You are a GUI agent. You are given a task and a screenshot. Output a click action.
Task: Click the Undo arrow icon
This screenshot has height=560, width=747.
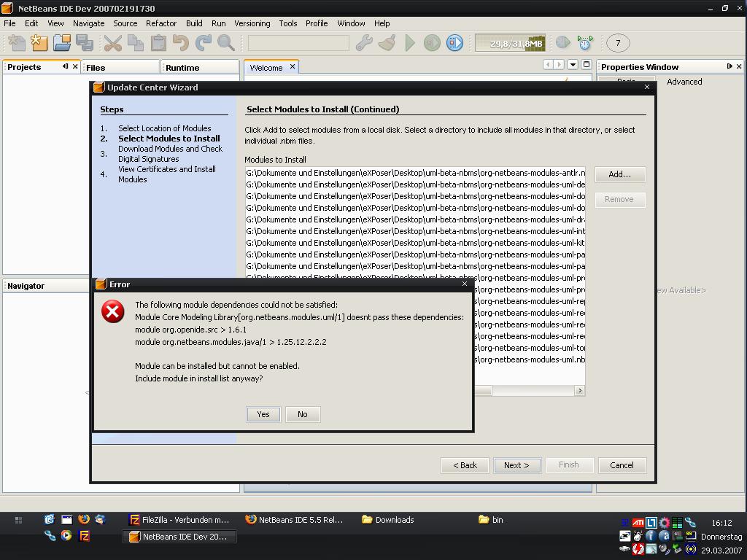[x=181, y=43]
